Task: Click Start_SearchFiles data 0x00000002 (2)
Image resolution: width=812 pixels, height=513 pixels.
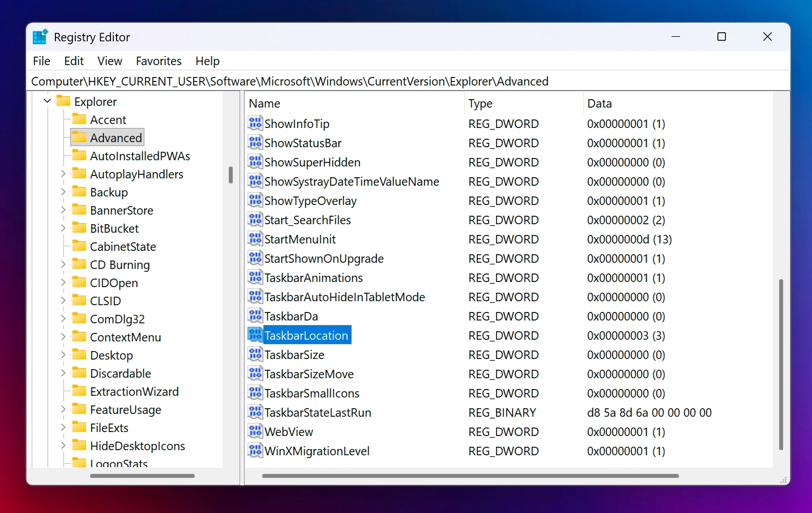Action: (x=626, y=220)
